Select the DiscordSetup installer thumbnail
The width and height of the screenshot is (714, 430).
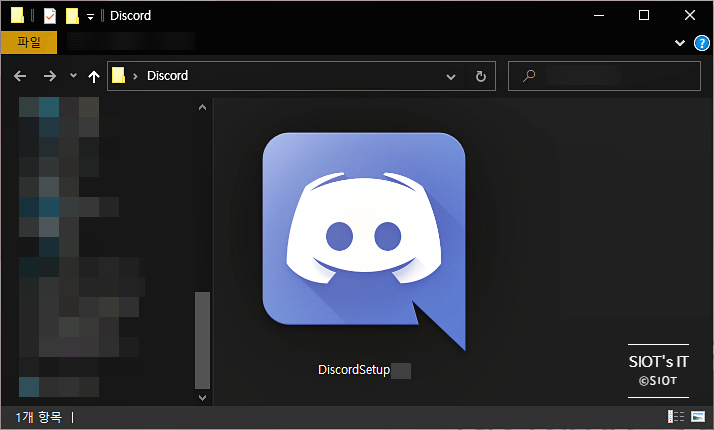(364, 241)
